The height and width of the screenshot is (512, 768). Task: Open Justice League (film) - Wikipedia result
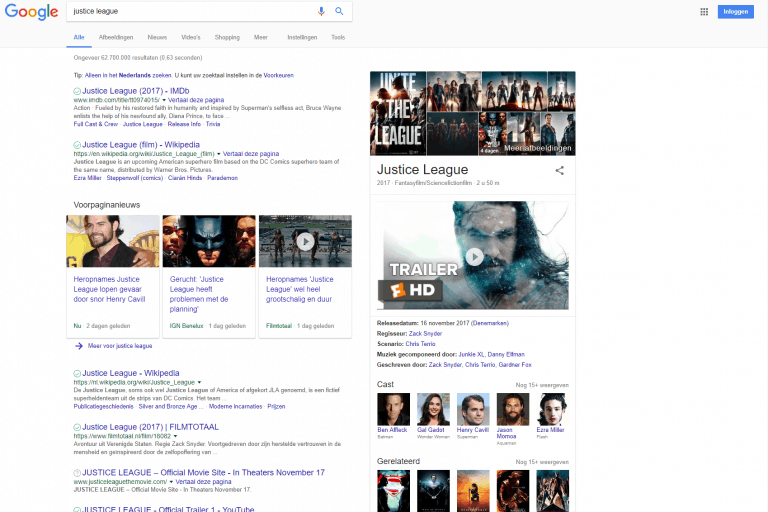141,145
